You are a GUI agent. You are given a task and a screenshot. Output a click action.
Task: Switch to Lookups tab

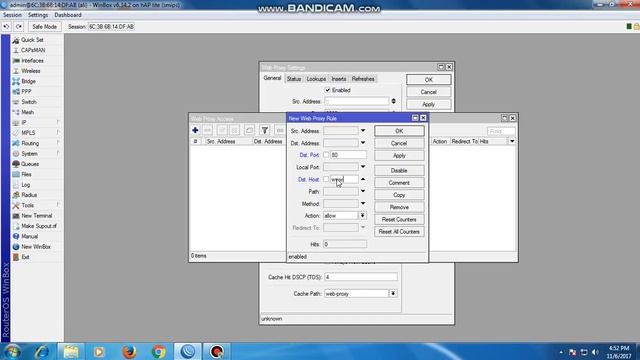(316, 79)
